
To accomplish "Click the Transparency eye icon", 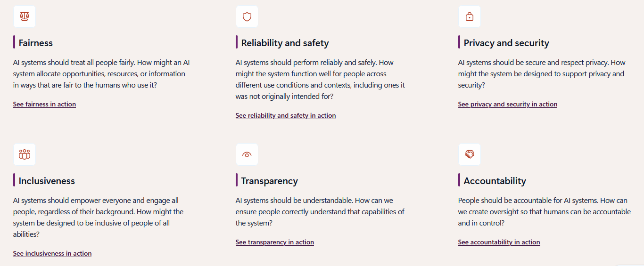I will coord(247,154).
